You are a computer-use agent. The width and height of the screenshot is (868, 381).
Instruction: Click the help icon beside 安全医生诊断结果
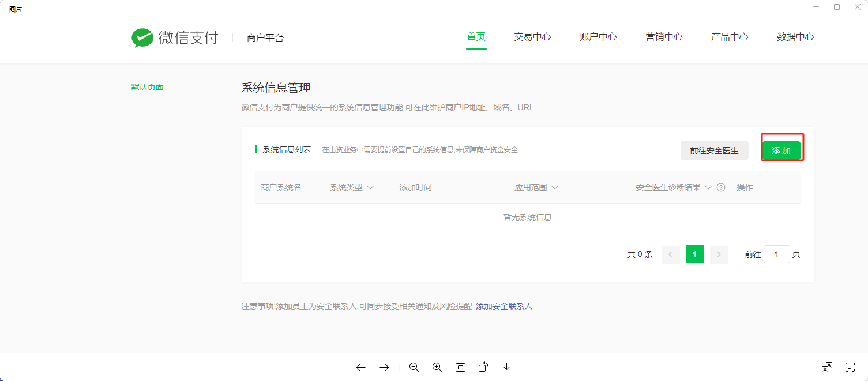click(720, 187)
